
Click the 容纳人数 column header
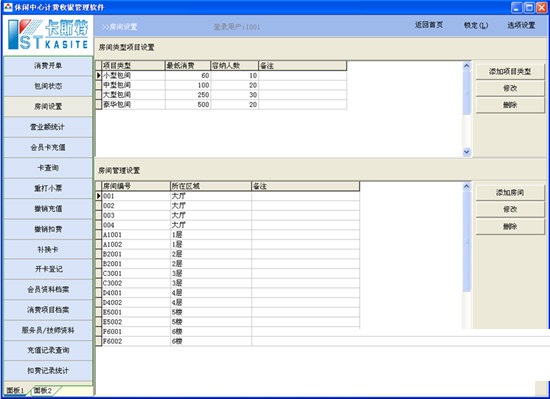pyautogui.click(x=234, y=66)
